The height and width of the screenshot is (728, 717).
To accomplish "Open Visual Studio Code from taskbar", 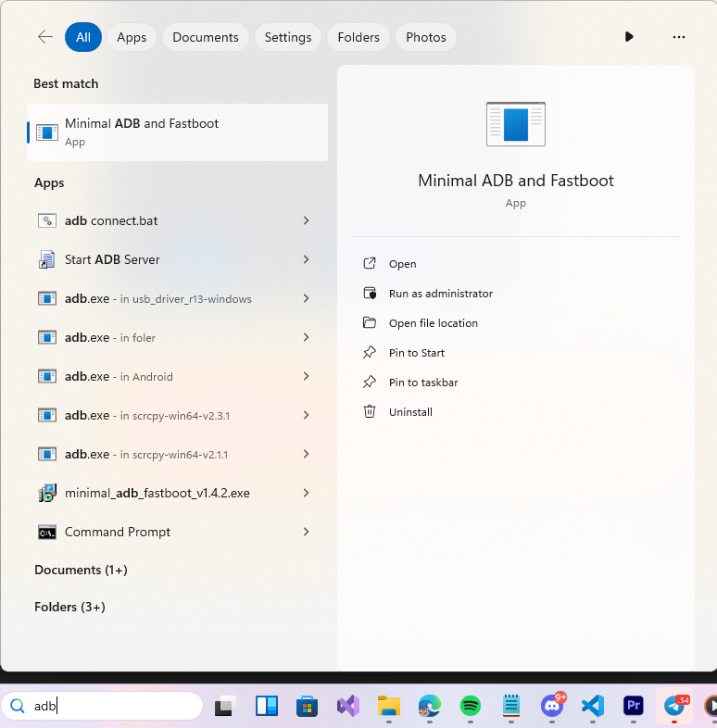I will click(x=593, y=706).
